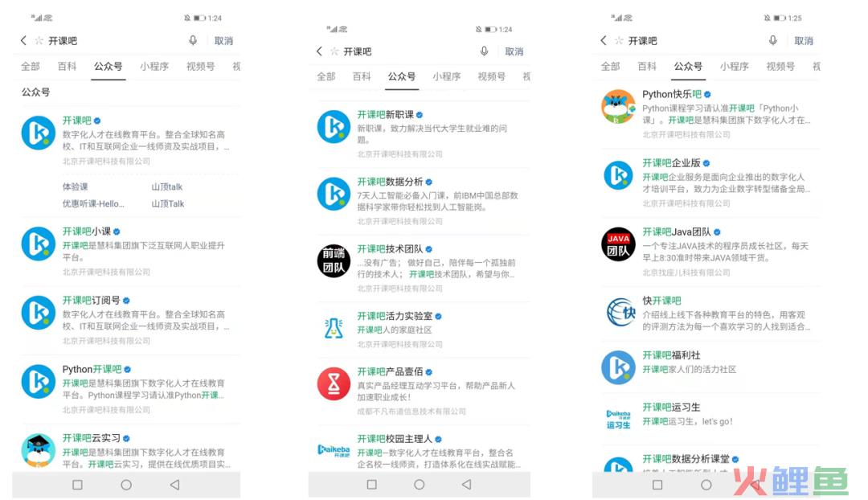The image size is (868, 500).
Task: Open 开课吧运习生 logo avatar
Action: pos(618,420)
